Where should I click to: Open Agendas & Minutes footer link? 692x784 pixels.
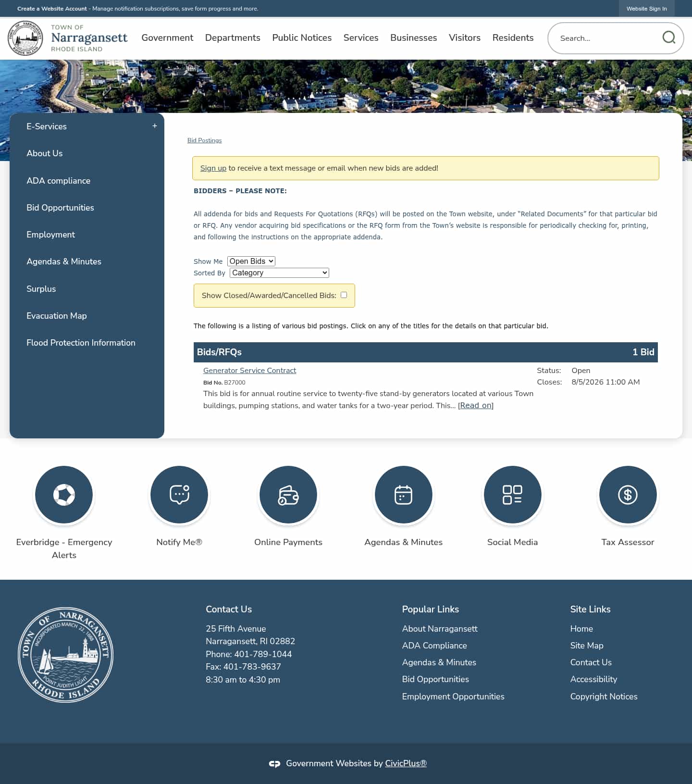[439, 662]
